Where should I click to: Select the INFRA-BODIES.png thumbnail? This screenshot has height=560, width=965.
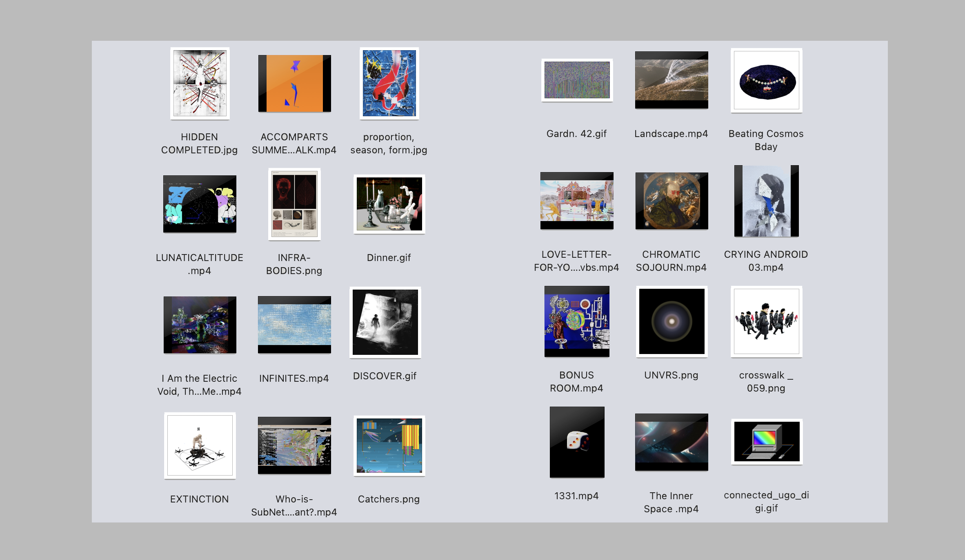click(x=294, y=204)
